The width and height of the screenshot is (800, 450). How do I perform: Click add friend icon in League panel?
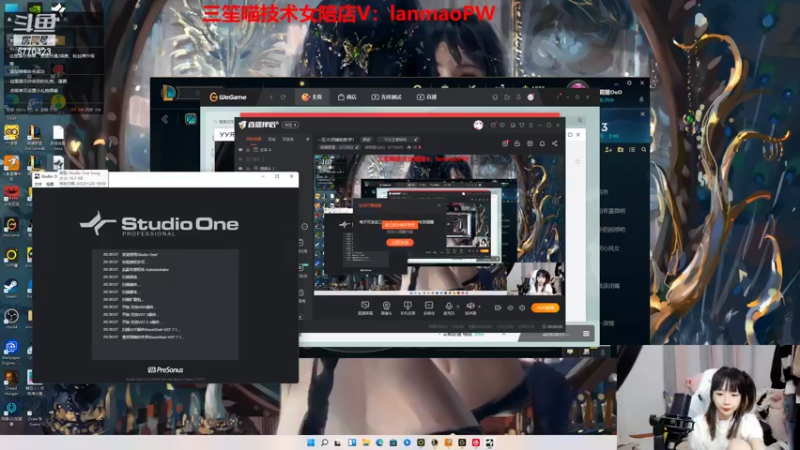point(608,149)
